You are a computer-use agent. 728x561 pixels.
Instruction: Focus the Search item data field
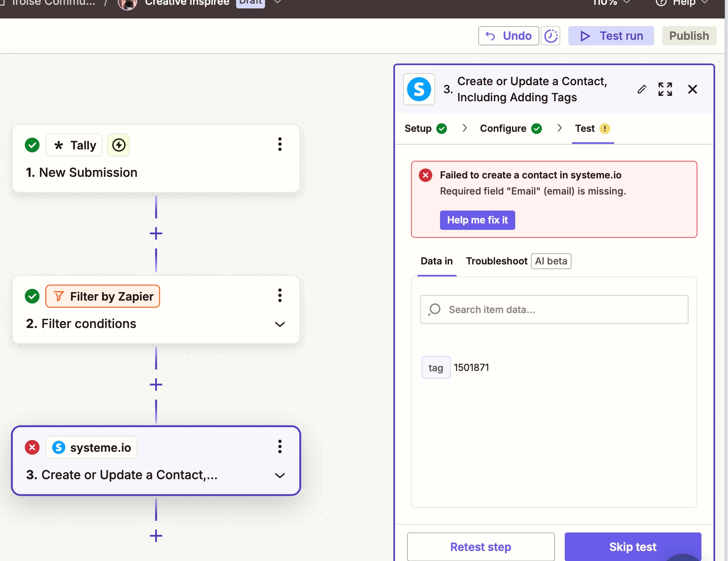(554, 309)
